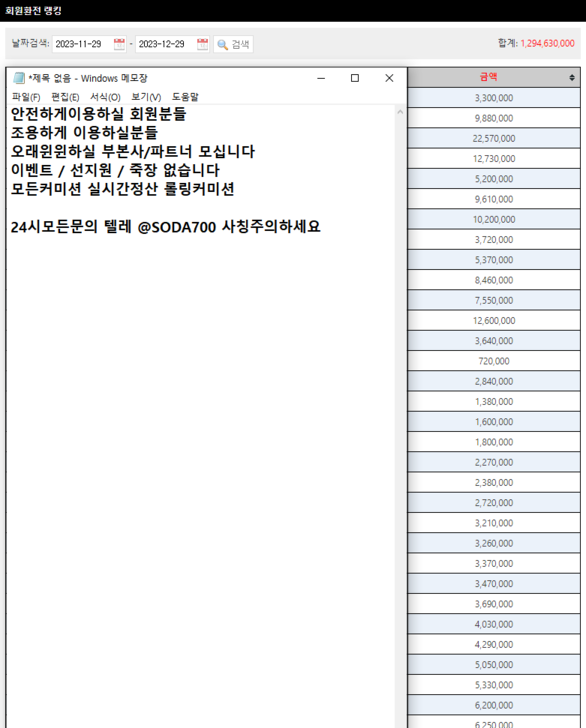586x728 pixels.
Task: Select amount cell 5,330,000
Action: [x=494, y=685]
